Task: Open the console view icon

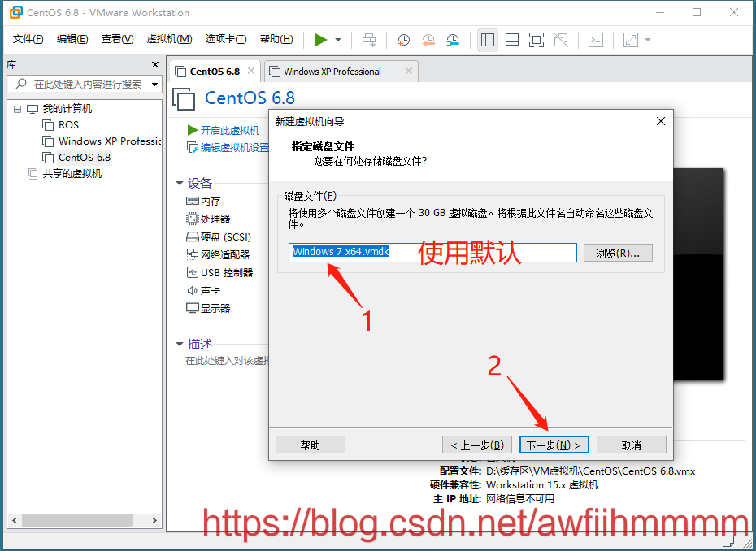Action: tap(596, 40)
